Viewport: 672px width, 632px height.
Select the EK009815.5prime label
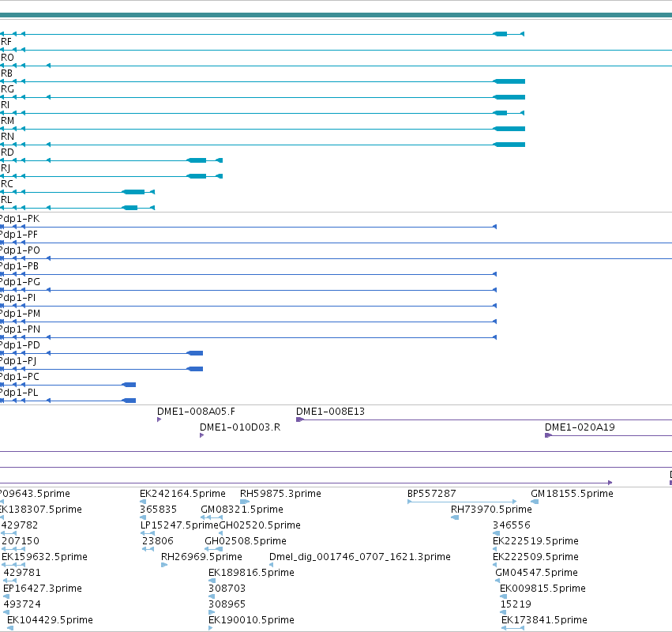(x=543, y=589)
